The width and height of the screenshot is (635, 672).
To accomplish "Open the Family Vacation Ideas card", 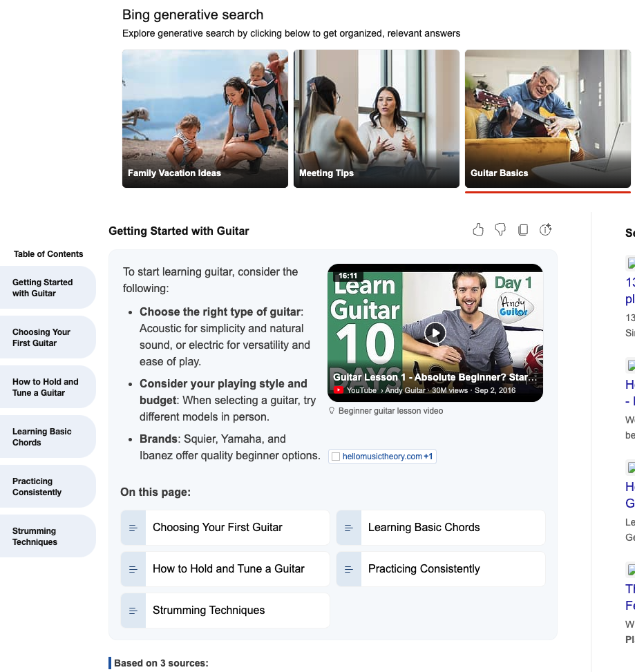I will (x=205, y=118).
